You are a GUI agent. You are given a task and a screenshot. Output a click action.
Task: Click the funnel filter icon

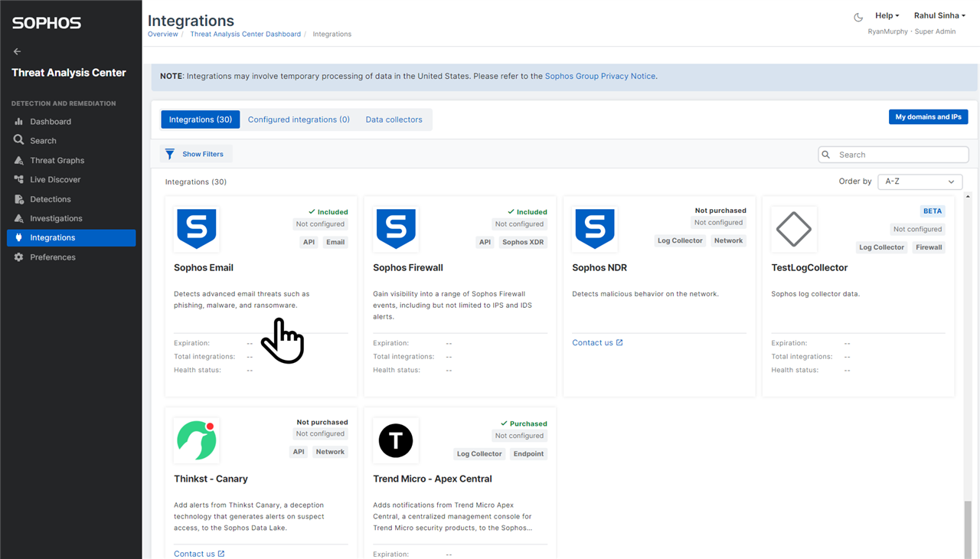pyautogui.click(x=170, y=154)
